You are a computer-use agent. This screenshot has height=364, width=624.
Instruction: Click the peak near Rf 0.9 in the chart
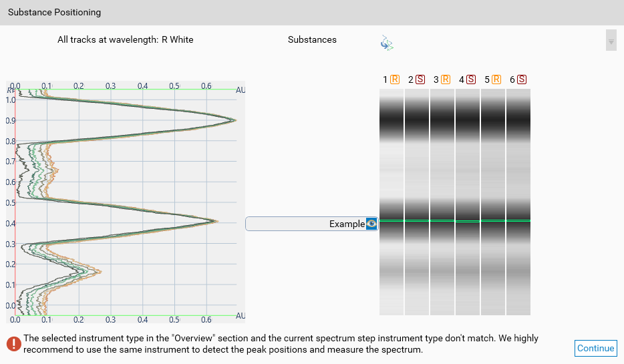coord(234,120)
